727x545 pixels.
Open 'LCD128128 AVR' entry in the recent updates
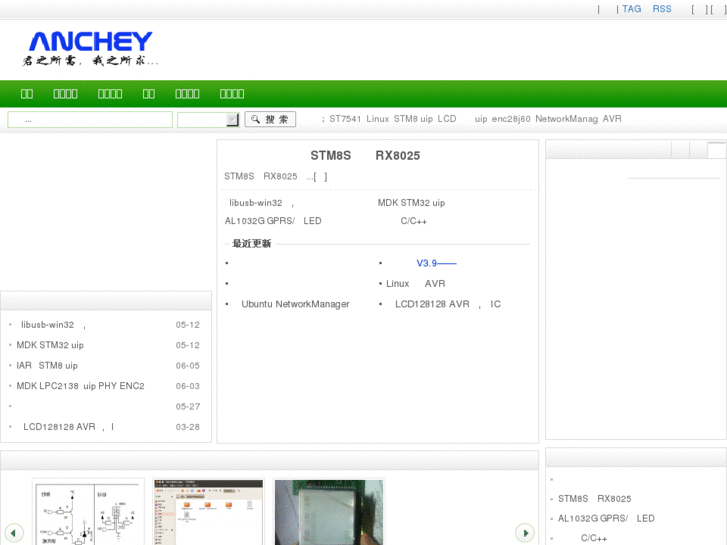448,304
